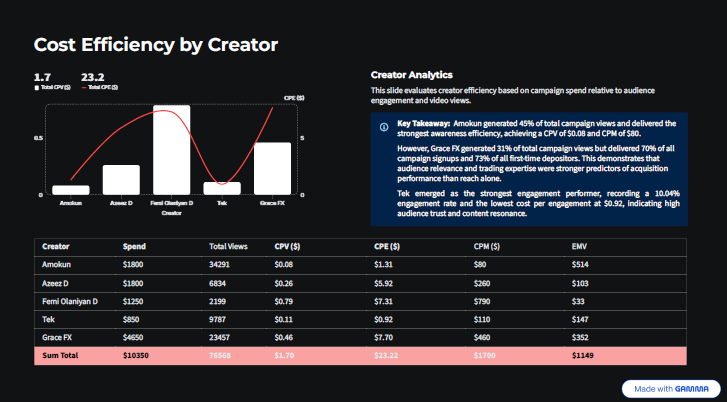727x402 pixels.
Task: Click the 23.2 total CPE figure
Action: [x=93, y=77]
